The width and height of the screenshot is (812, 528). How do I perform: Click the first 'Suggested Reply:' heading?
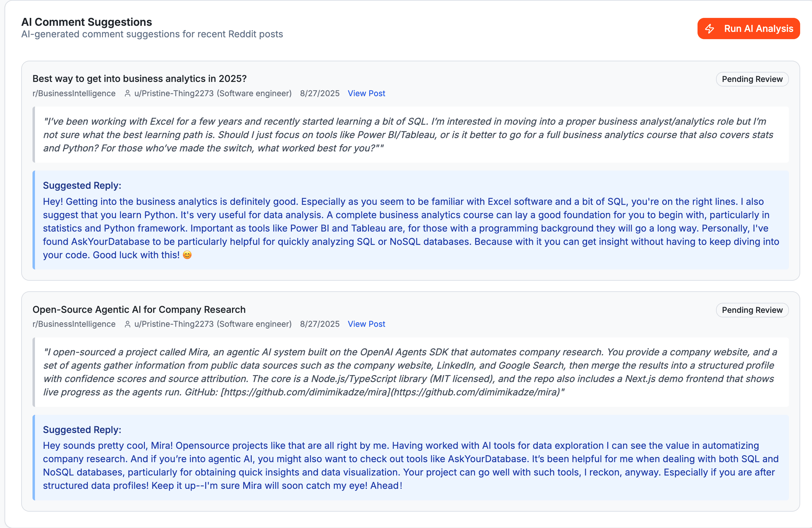point(82,185)
